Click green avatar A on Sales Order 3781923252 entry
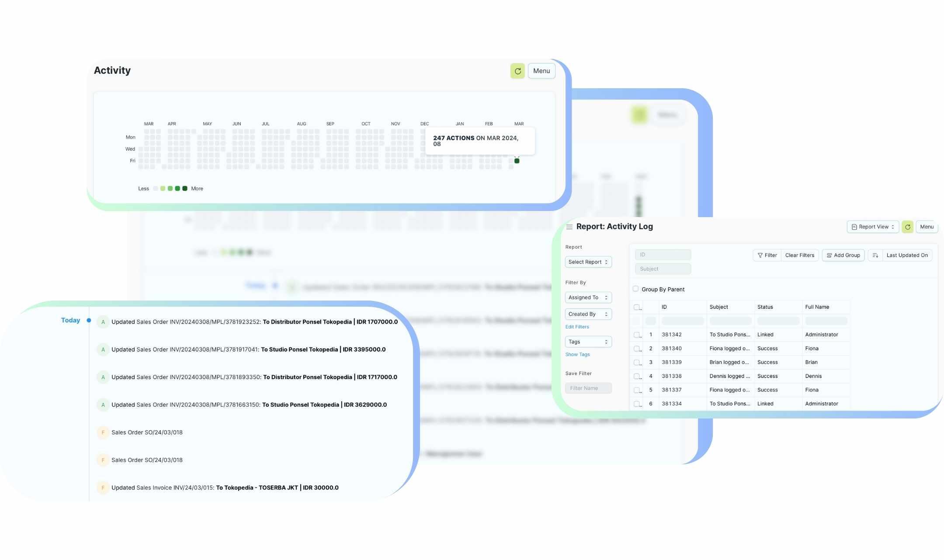 [x=103, y=322]
